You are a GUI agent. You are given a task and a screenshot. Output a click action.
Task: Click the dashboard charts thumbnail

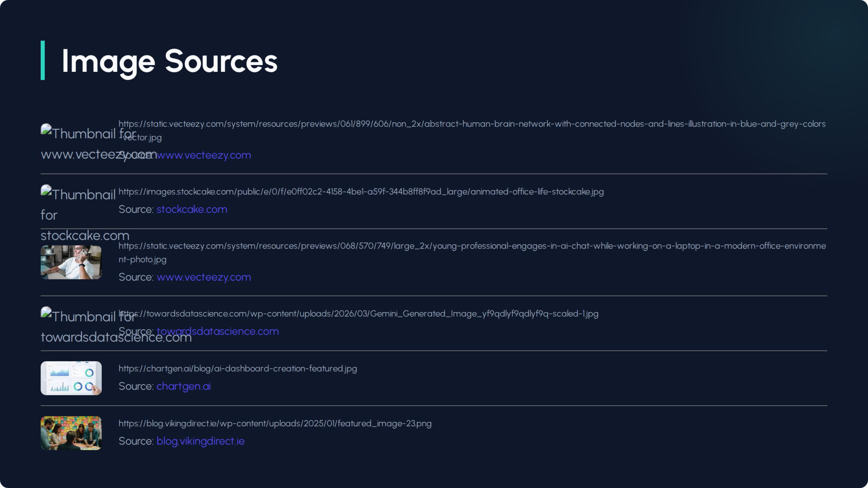coord(71,378)
